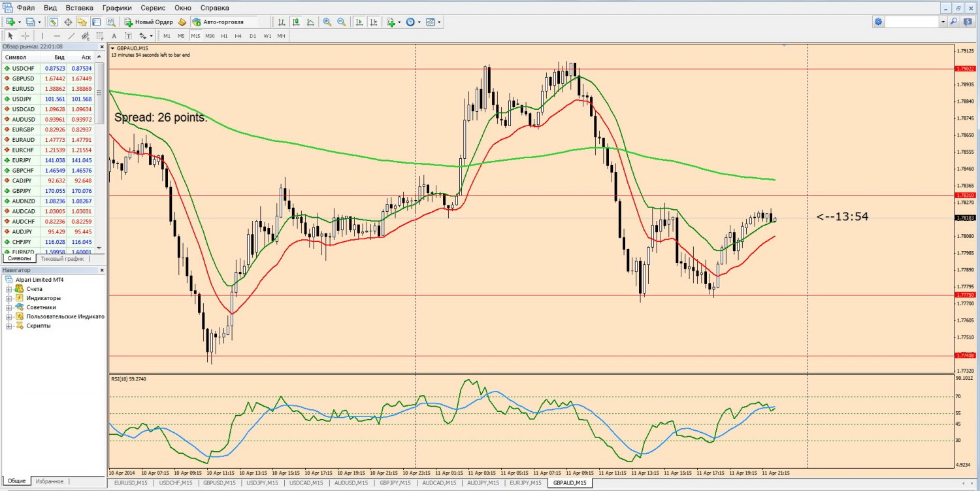Open the chart templates icon
Image resolution: width=980 pixels, height=491 pixels.
pyautogui.click(x=430, y=22)
